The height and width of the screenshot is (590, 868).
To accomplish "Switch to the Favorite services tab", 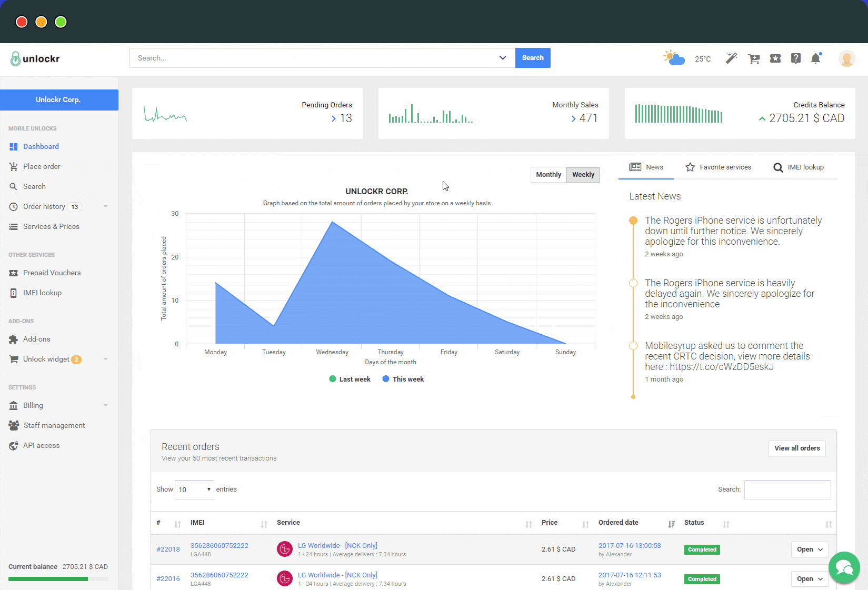I will 718,167.
